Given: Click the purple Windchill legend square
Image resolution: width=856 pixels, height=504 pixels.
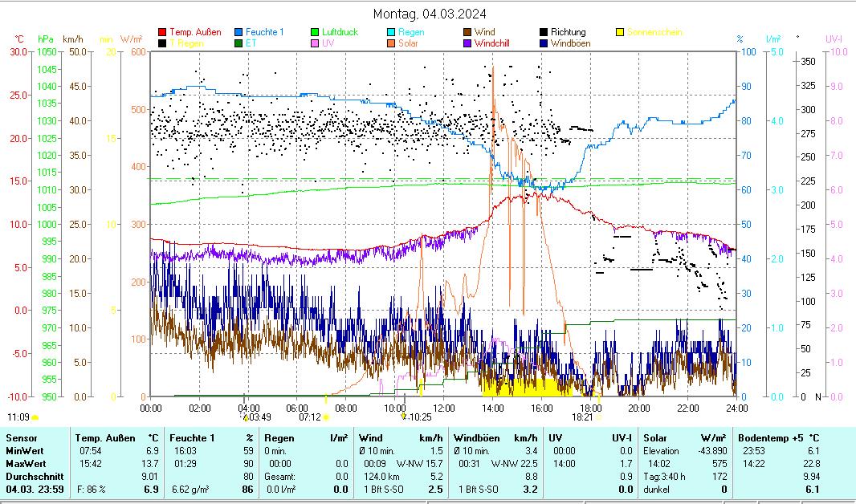Looking at the screenshot, I should [x=467, y=44].
